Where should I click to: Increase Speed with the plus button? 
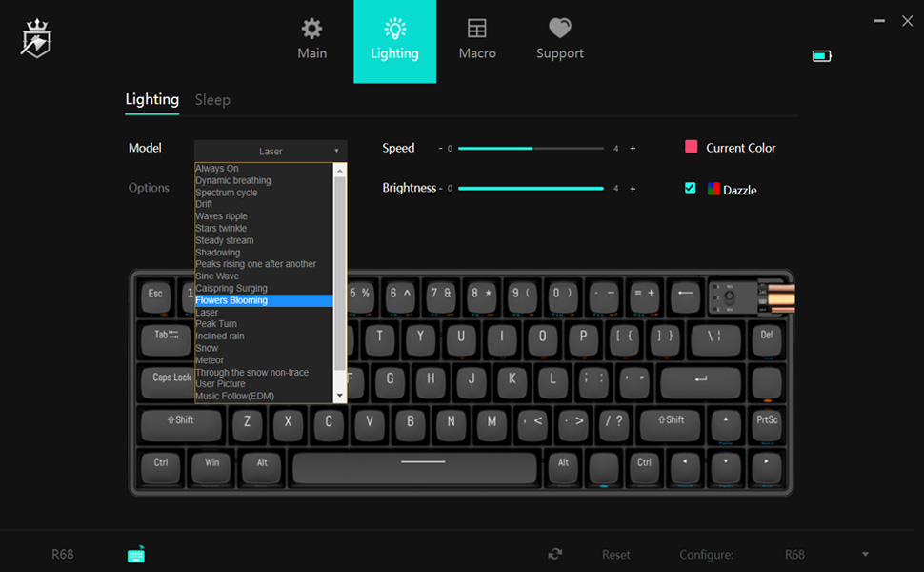point(633,149)
